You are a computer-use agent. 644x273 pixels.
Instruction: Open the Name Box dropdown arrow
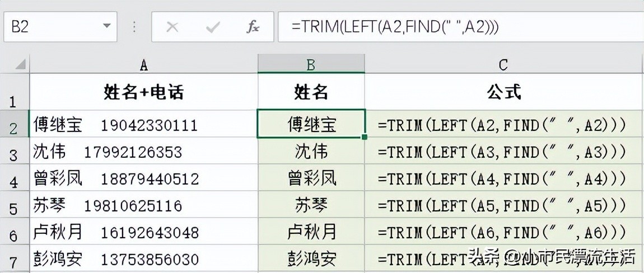tap(106, 27)
